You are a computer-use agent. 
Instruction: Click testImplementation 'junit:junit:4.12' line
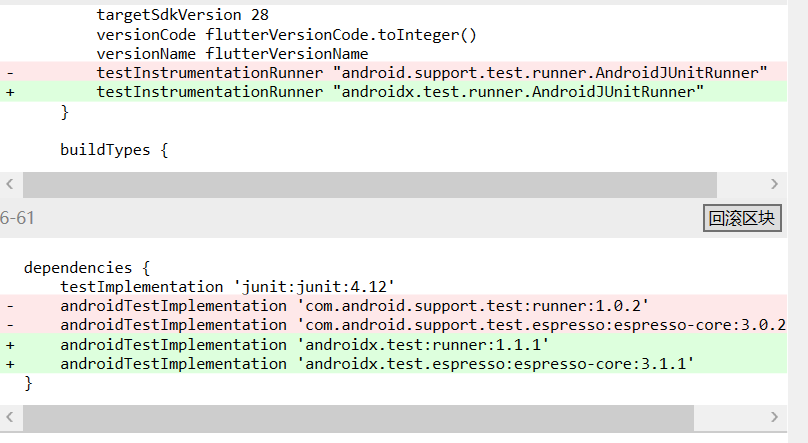coord(227,287)
